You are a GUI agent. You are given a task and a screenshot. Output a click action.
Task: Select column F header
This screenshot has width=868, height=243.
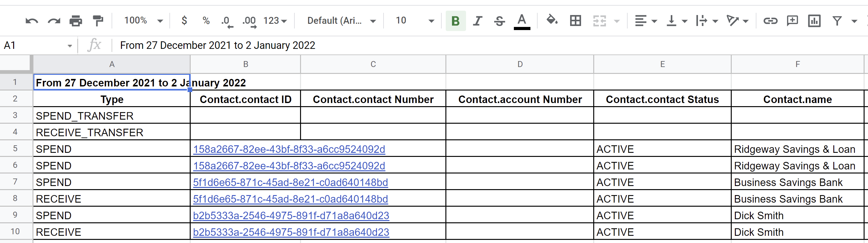click(x=798, y=64)
